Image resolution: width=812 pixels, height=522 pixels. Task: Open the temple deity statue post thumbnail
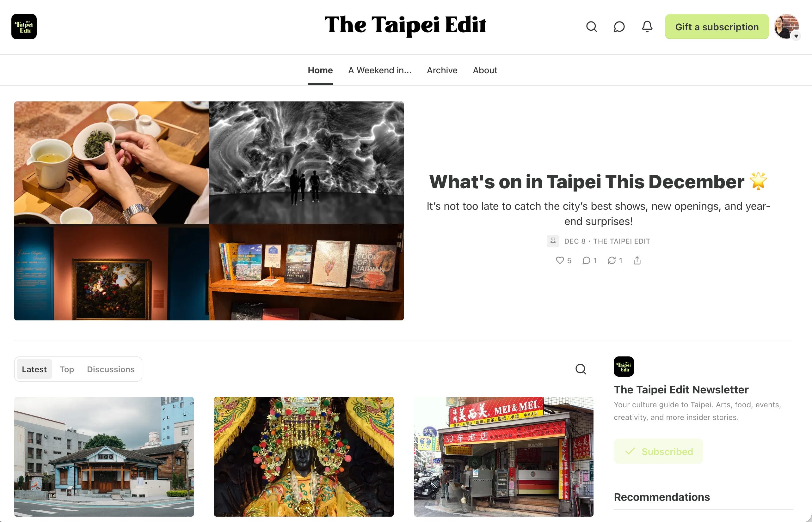304,457
